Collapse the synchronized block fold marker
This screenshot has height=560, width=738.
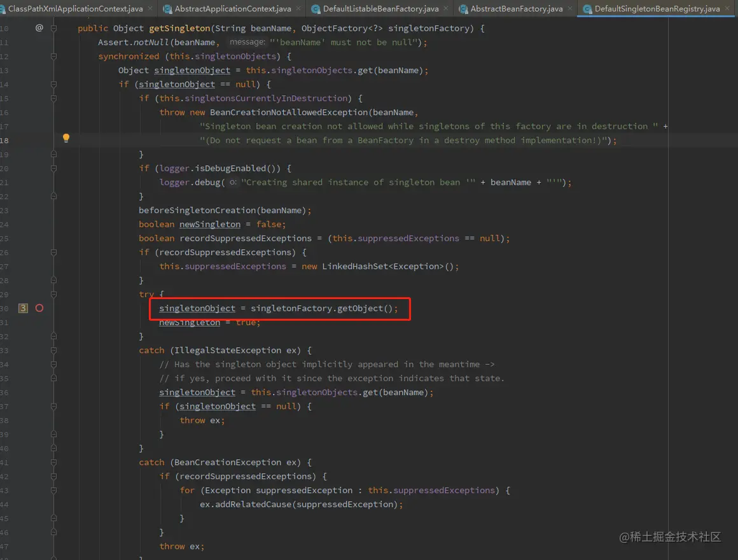pos(53,57)
